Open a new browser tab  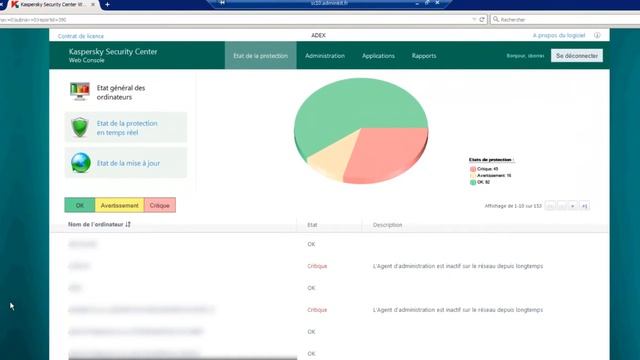click(107, 4)
